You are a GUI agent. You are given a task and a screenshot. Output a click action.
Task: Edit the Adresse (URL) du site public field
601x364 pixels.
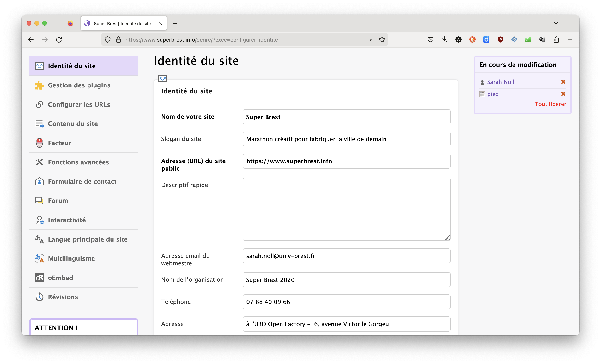[x=346, y=161]
